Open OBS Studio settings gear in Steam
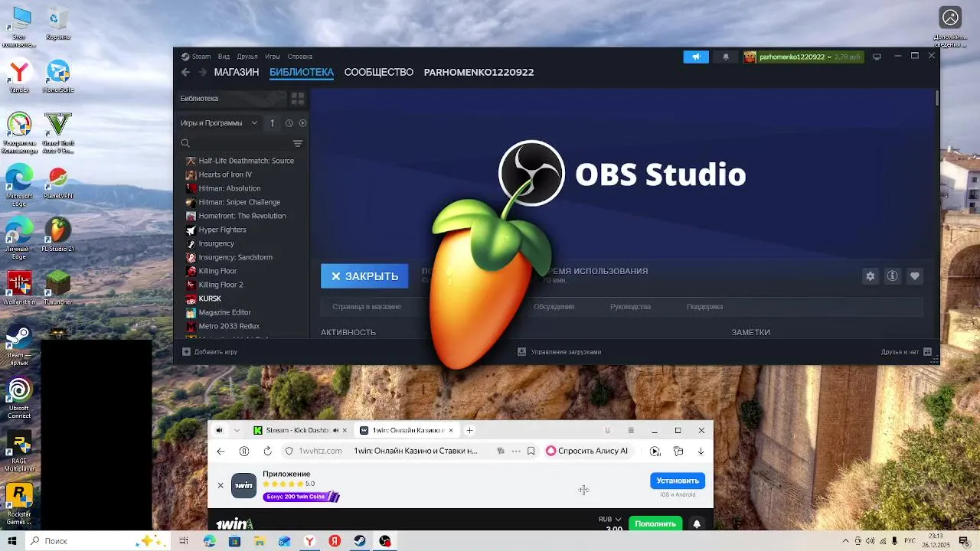980x551 pixels. pos(870,276)
